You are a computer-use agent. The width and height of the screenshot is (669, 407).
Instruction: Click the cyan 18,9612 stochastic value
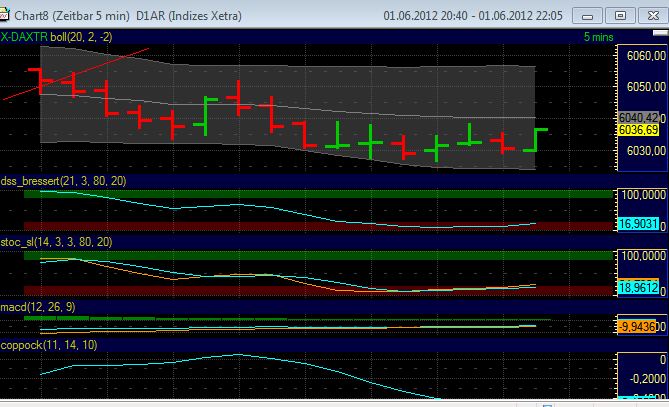638,288
